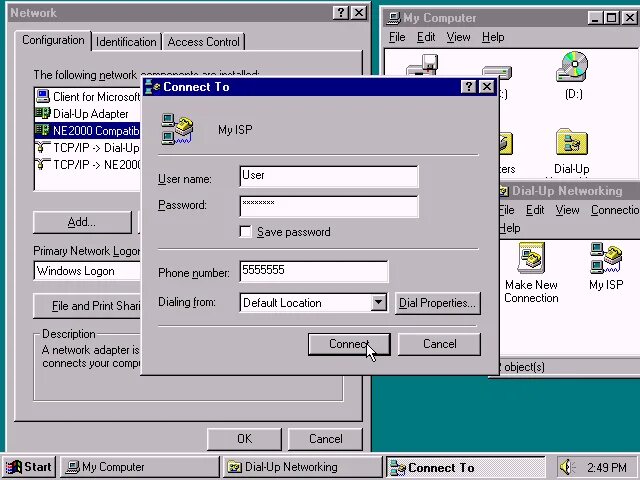Click the Connect button
The image size is (640, 480).
pyautogui.click(x=349, y=344)
